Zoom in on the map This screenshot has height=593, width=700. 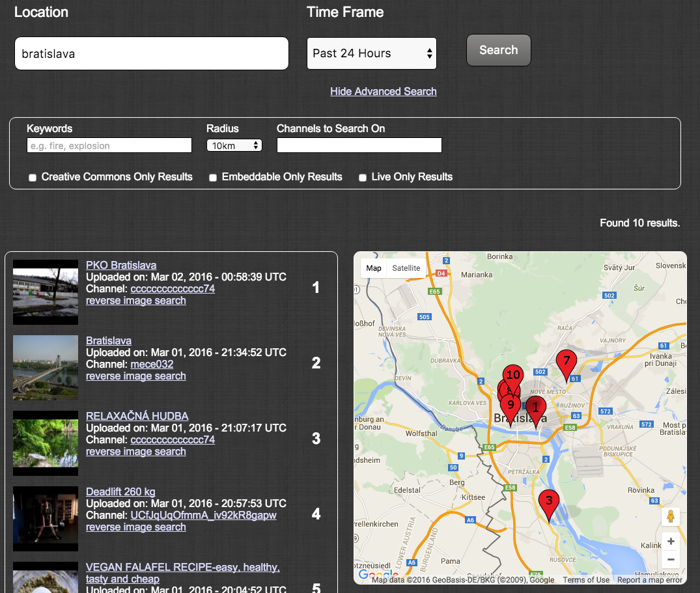click(671, 541)
